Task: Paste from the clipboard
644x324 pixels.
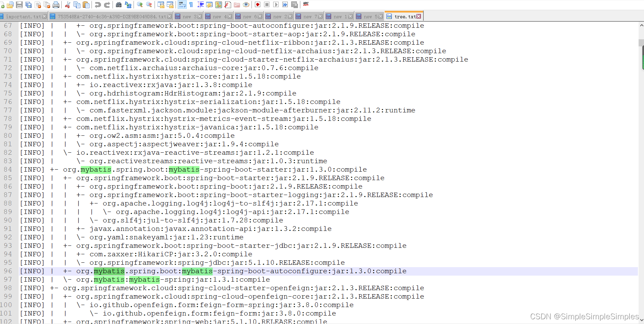Action: [x=86, y=5]
